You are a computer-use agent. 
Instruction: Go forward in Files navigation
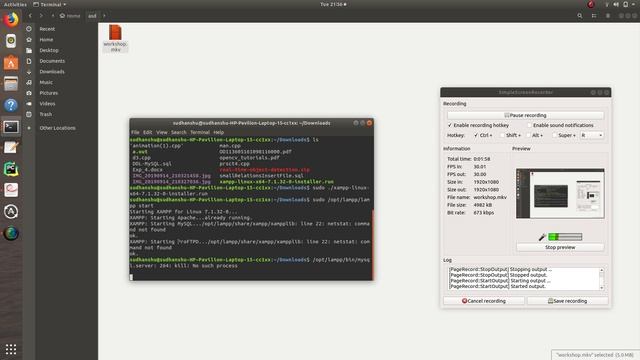coord(41,16)
